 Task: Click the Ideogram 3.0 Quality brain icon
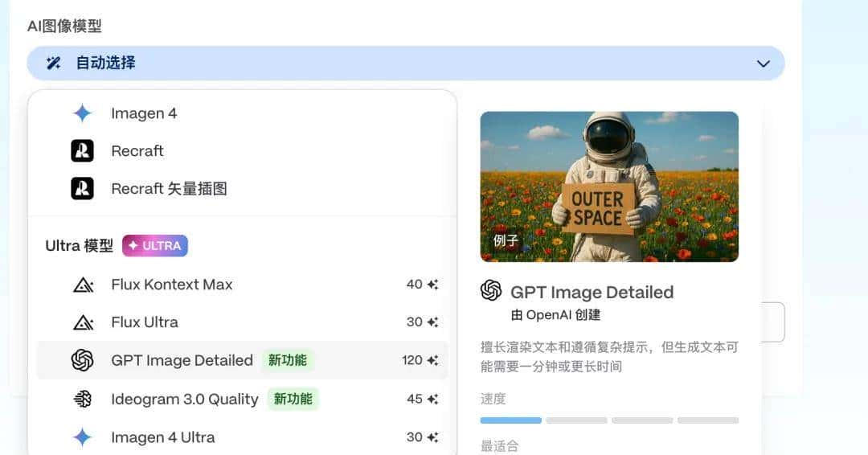[82, 399]
